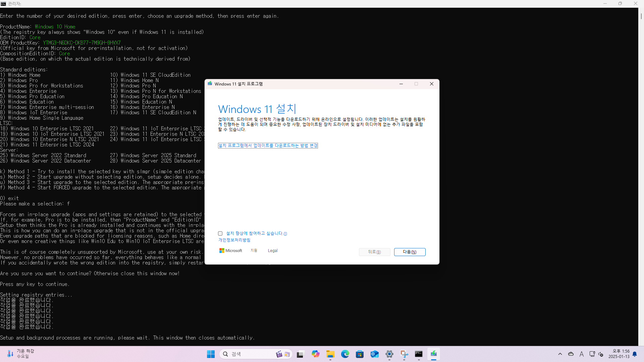Open the Legal link in setup

(272, 251)
